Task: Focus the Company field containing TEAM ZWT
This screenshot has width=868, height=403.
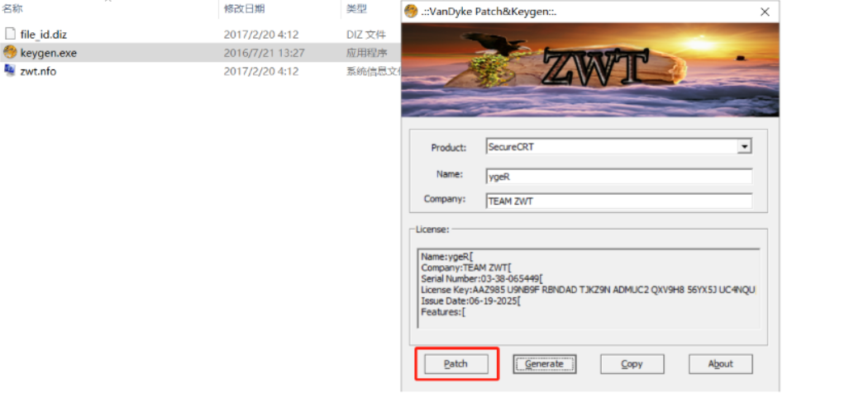Action: [619, 201]
